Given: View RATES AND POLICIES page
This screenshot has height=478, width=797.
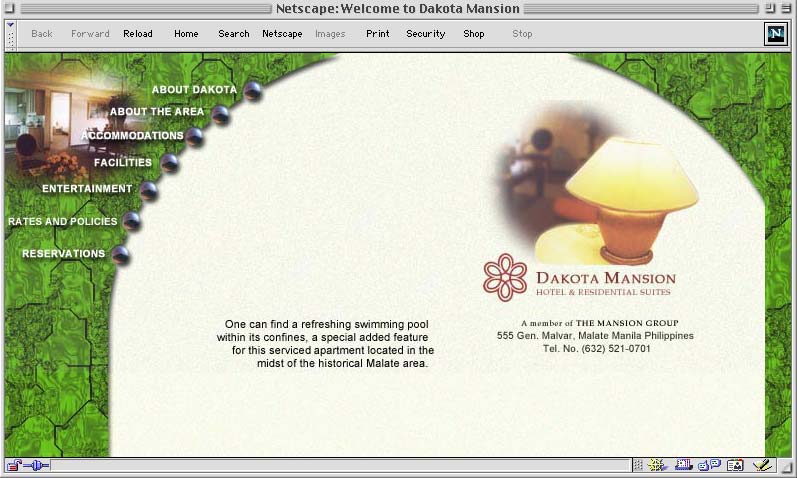Looking at the screenshot, I should 63,222.
